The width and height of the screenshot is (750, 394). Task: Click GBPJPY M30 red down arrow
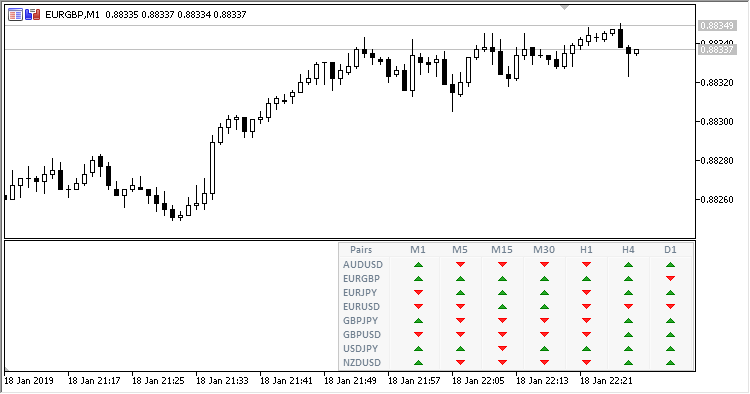click(544, 320)
